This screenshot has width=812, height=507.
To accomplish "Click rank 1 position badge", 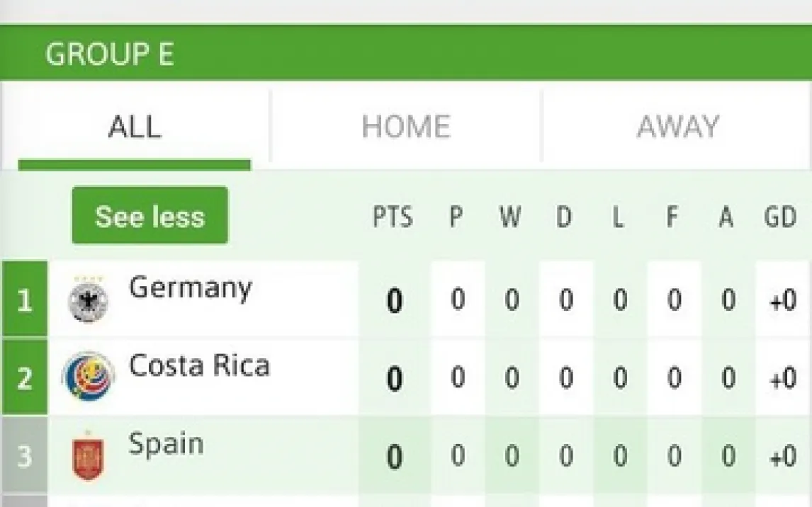I will pos(25,300).
